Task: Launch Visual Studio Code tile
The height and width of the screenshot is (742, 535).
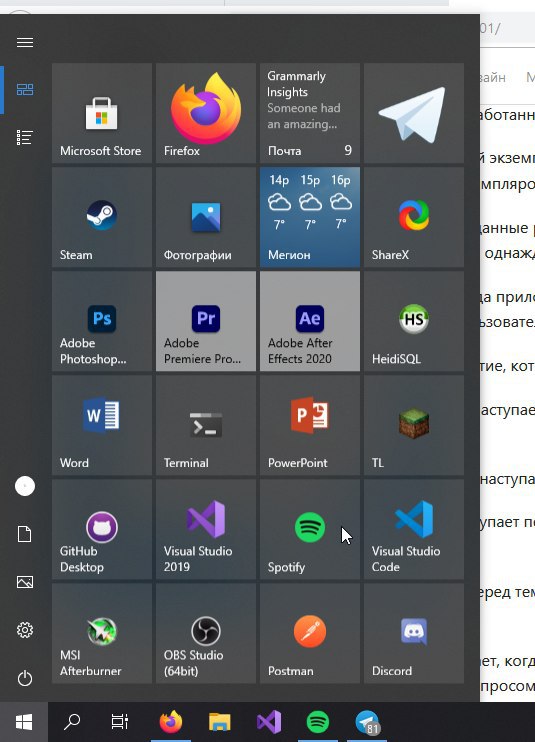Action: [x=414, y=530]
